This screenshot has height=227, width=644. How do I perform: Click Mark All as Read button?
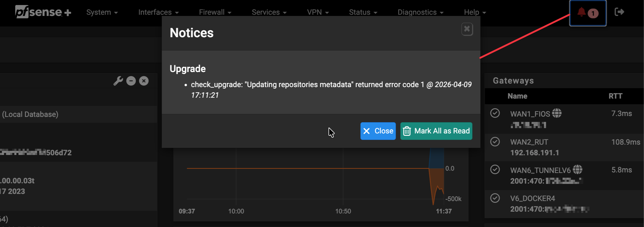click(436, 131)
